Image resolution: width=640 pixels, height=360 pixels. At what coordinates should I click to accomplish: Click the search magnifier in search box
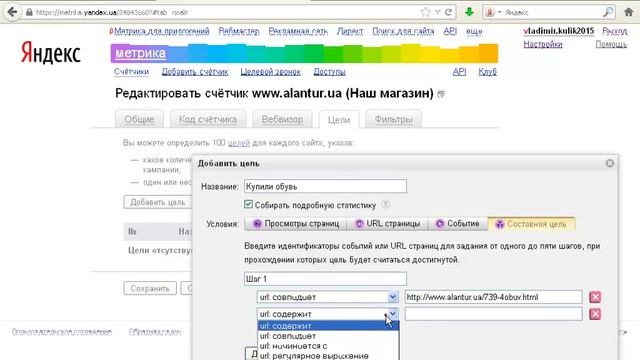(608, 12)
